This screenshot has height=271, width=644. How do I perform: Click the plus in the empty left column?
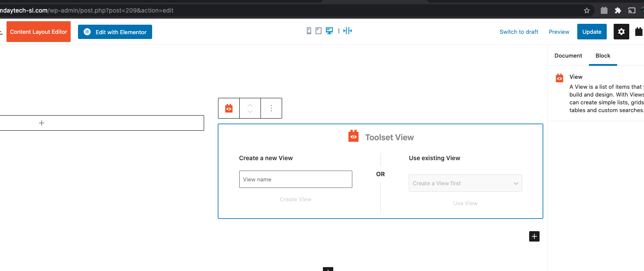tap(42, 123)
